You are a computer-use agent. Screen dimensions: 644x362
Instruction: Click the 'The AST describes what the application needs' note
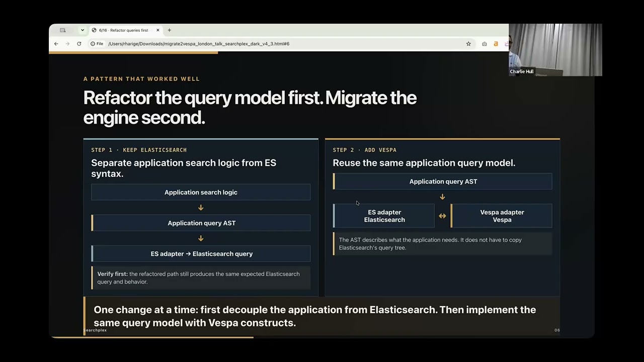(442, 243)
